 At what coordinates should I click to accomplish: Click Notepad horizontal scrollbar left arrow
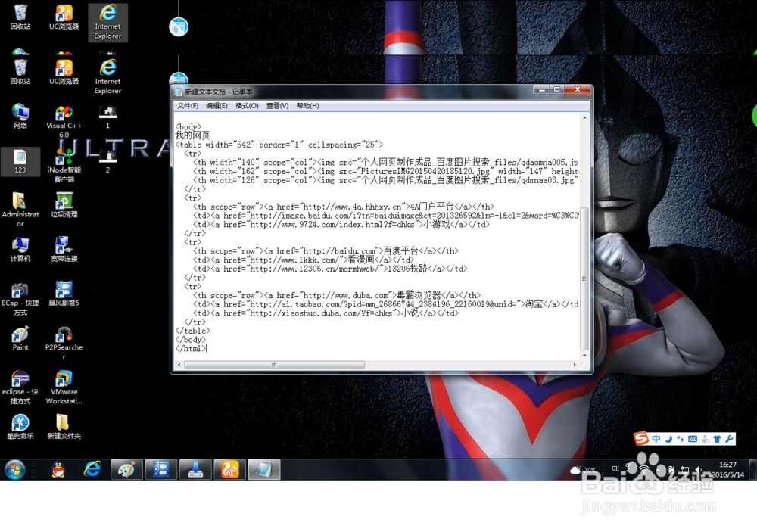[179, 365]
